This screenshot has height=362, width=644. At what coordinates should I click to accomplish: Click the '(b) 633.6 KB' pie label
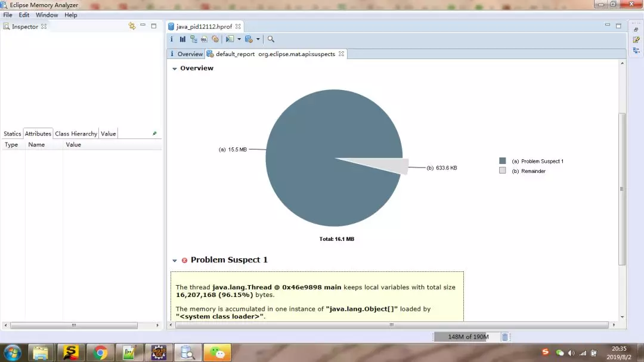pos(441,168)
